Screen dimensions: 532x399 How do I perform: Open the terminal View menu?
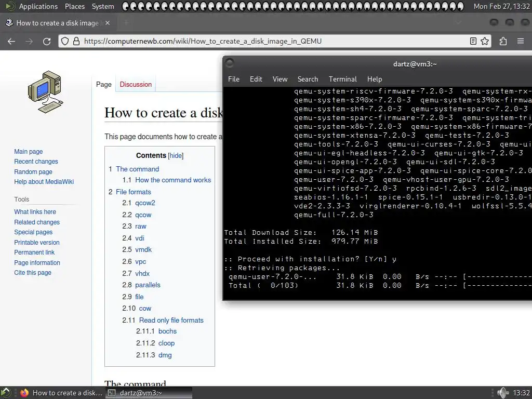point(280,79)
